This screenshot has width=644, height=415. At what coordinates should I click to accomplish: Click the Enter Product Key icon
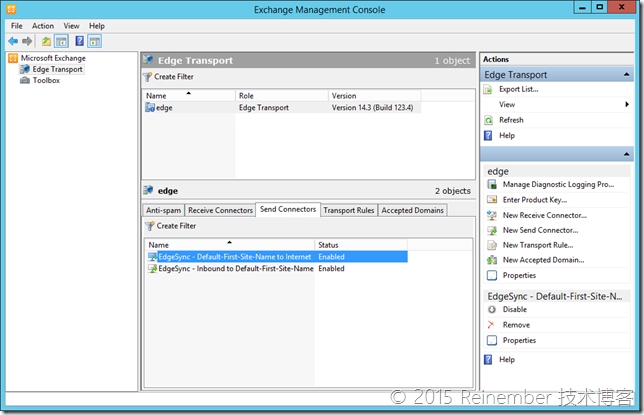[492, 200]
